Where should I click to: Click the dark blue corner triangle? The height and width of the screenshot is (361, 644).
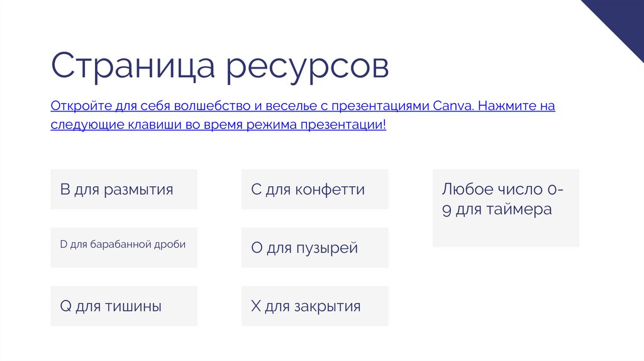point(623,18)
